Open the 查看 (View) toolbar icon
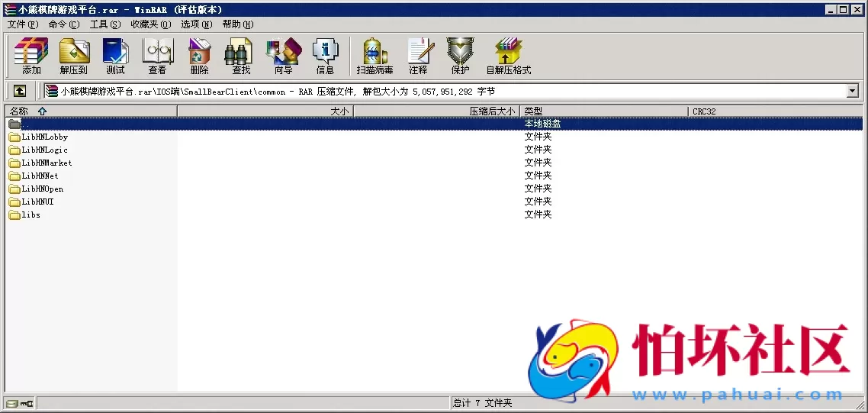868x413 pixels. 157,56
